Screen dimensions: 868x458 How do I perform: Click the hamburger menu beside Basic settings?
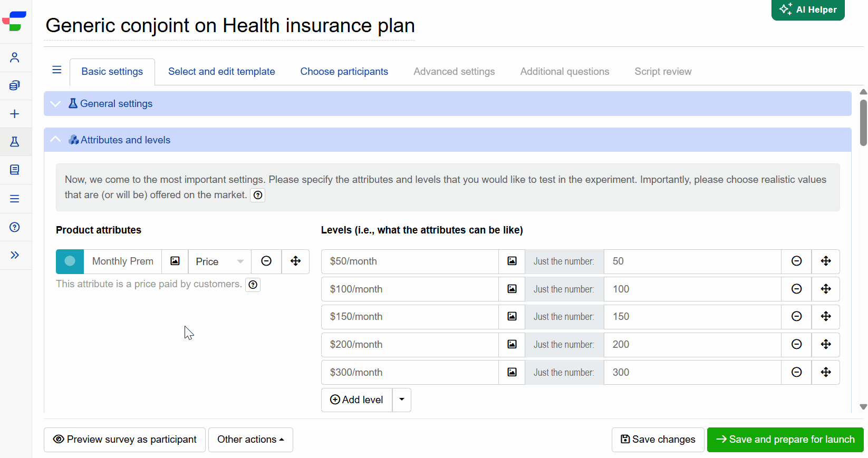57,70
